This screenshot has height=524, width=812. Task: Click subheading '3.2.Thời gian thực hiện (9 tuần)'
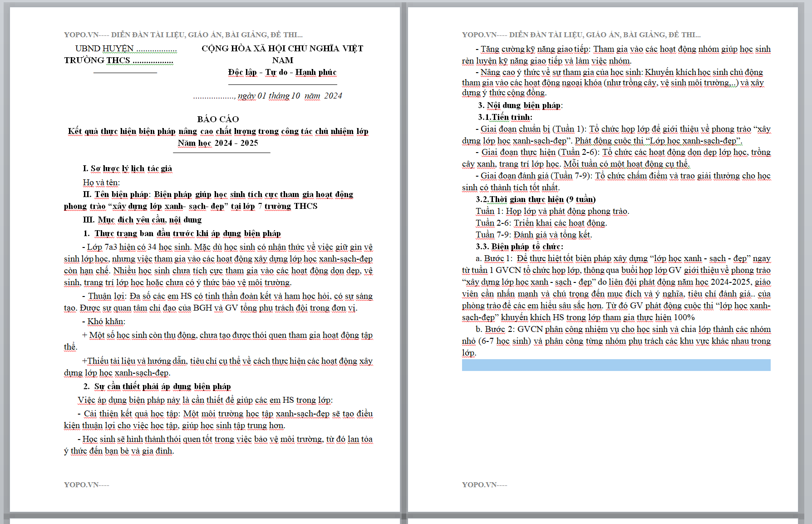pos(536,199)
